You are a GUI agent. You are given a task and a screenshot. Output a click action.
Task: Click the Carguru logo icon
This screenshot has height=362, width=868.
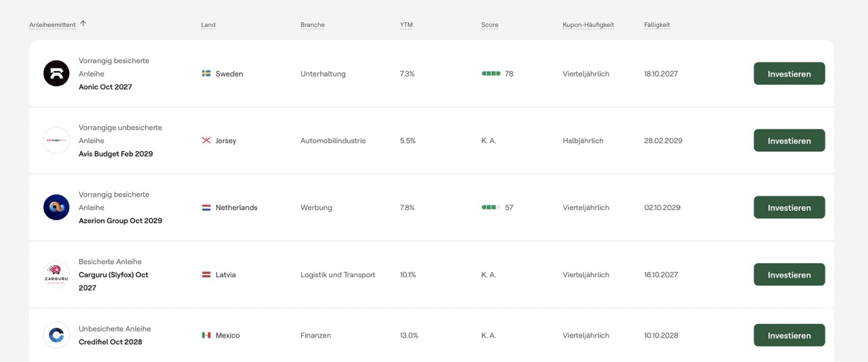point(56,275)
